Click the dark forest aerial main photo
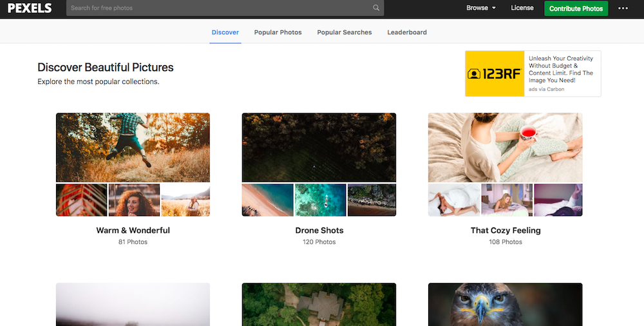 coord(319,148)
